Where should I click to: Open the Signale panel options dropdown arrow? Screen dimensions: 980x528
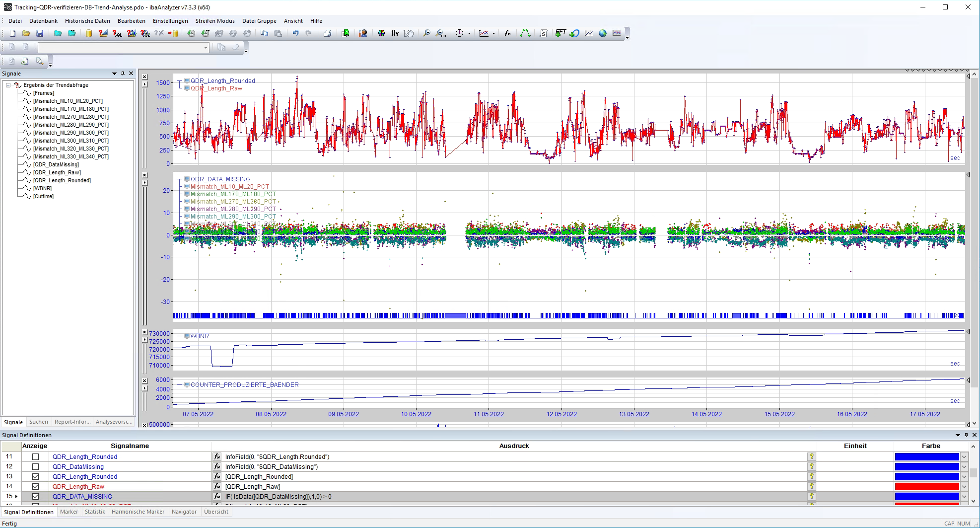114,74
